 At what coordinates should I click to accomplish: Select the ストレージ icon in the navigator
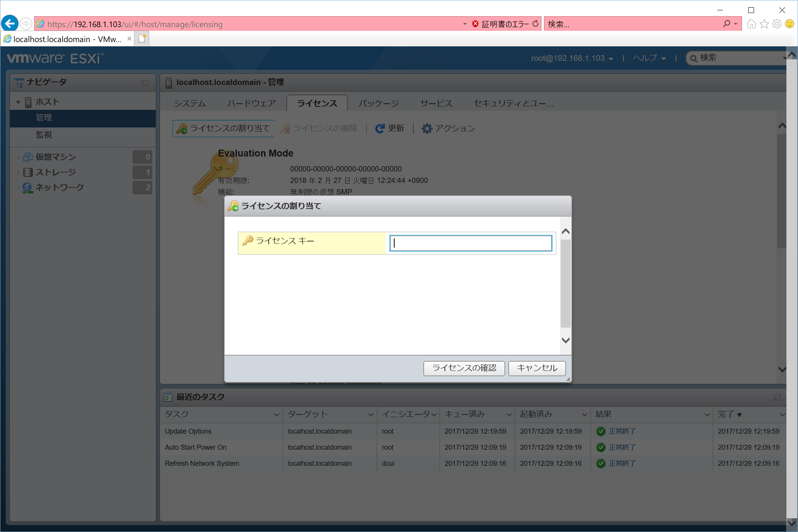coord(28,172)
